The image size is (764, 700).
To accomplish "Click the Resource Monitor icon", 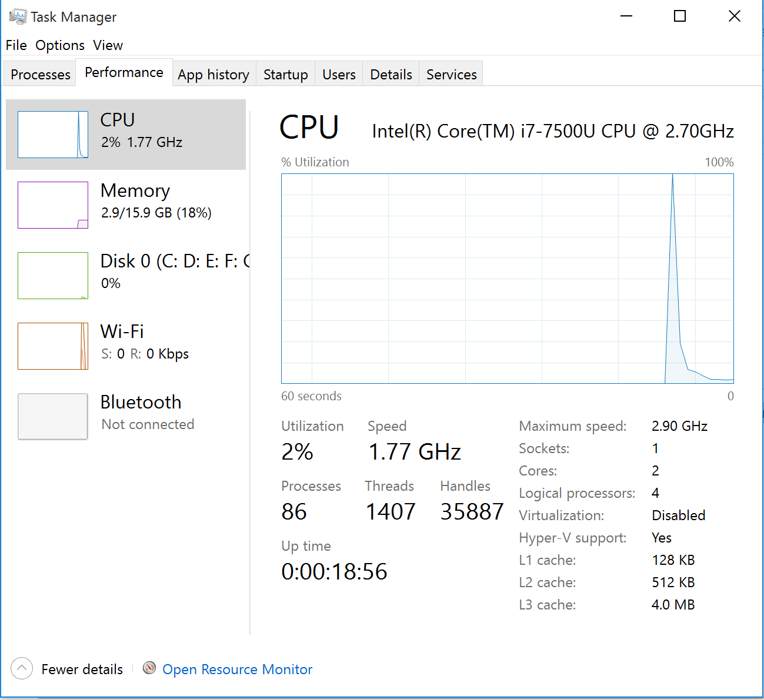I will point(149,668).
